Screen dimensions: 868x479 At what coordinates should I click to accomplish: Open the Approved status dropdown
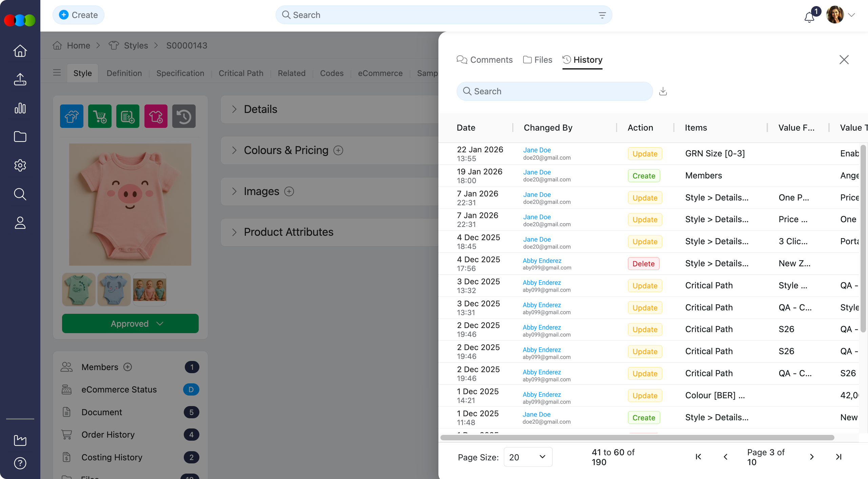click(x=130, y=324)
